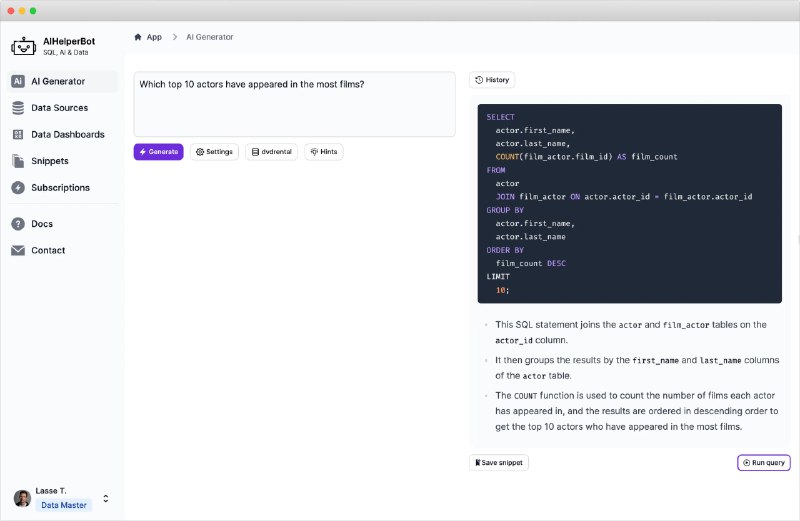800x521 pixels.
Task: Select the AI Generator breadcrumb item
Action: (x=209, y=37)
